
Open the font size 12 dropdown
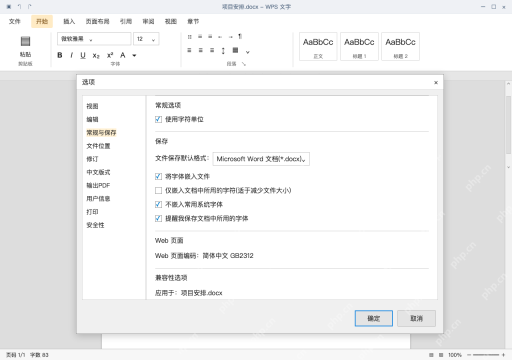(146, 39)
